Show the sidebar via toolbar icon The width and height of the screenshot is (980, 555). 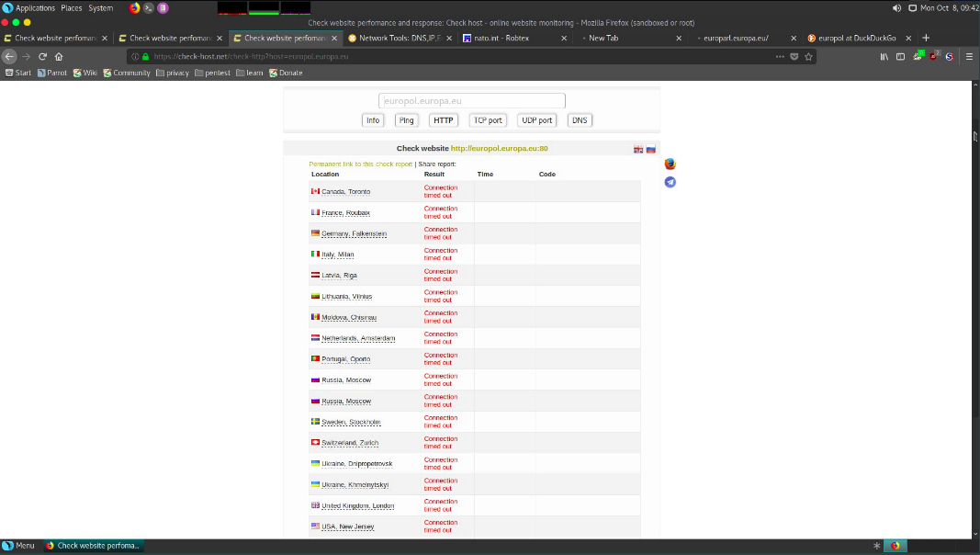901,56
